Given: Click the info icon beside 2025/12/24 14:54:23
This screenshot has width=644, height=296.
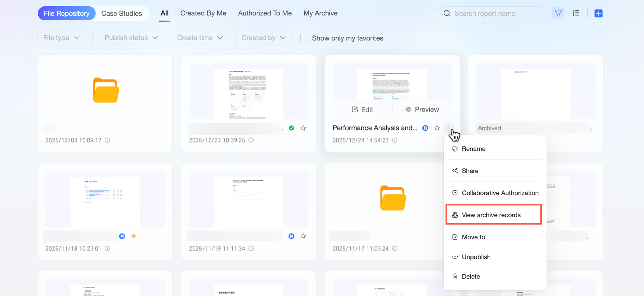Looking at the screenshot, I should (395, 140).
